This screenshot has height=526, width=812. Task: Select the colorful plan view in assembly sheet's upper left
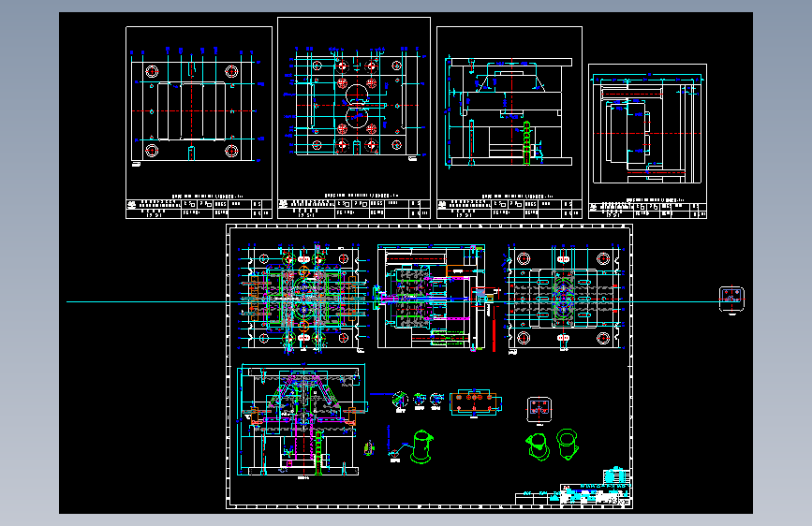303,298
